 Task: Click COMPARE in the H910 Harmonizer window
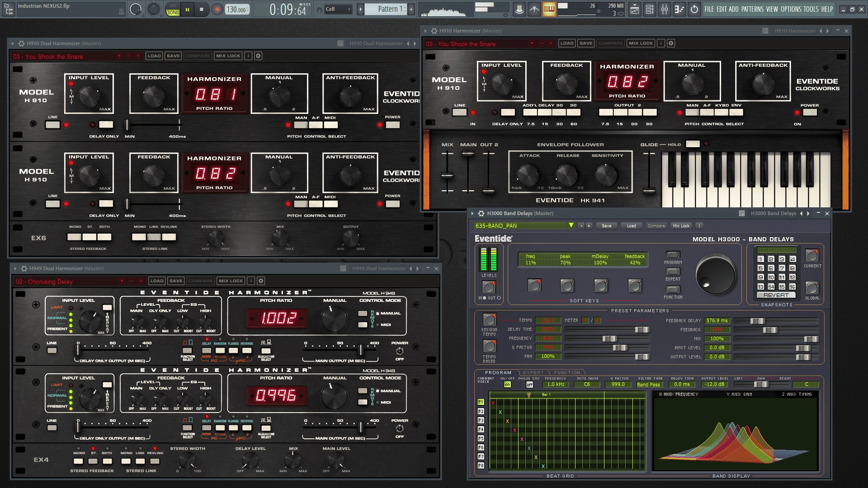pyautogui.click(x=610, y=43)
